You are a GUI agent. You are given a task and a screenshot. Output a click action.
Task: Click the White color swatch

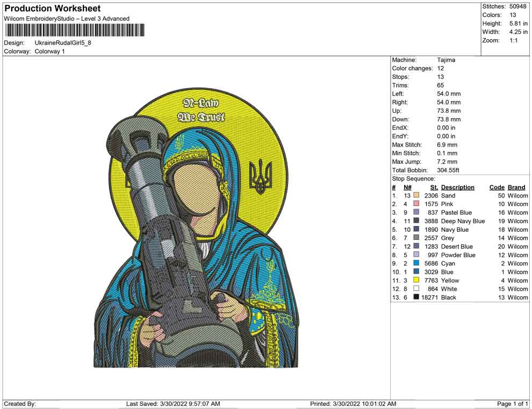(416, 288)
